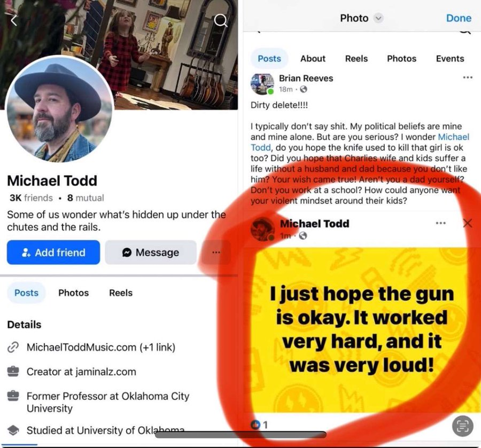The image size is (481, 448).
Task: Open search magnifier on profile cover
Action: tap(221, 20)
